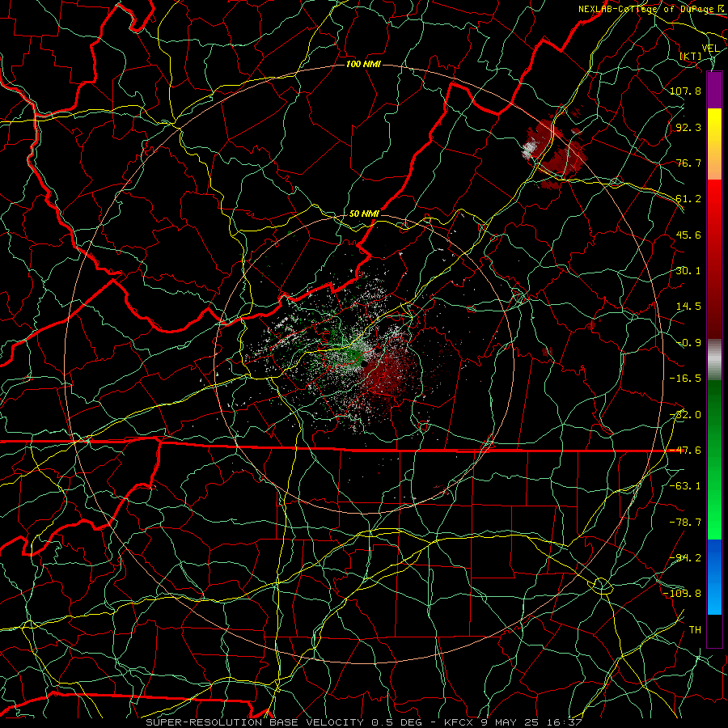Viewport: 728px width, 728px height.
Task: Pick the green inbound segment of the color bar
Action: [714, 459]
